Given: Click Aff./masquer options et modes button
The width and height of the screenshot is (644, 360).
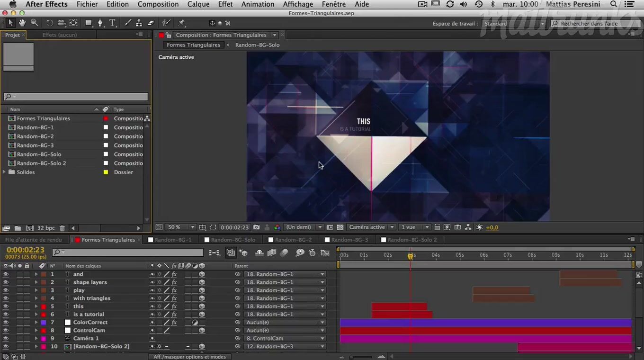Looking at the screenshot, I should (x=189, y=357).
